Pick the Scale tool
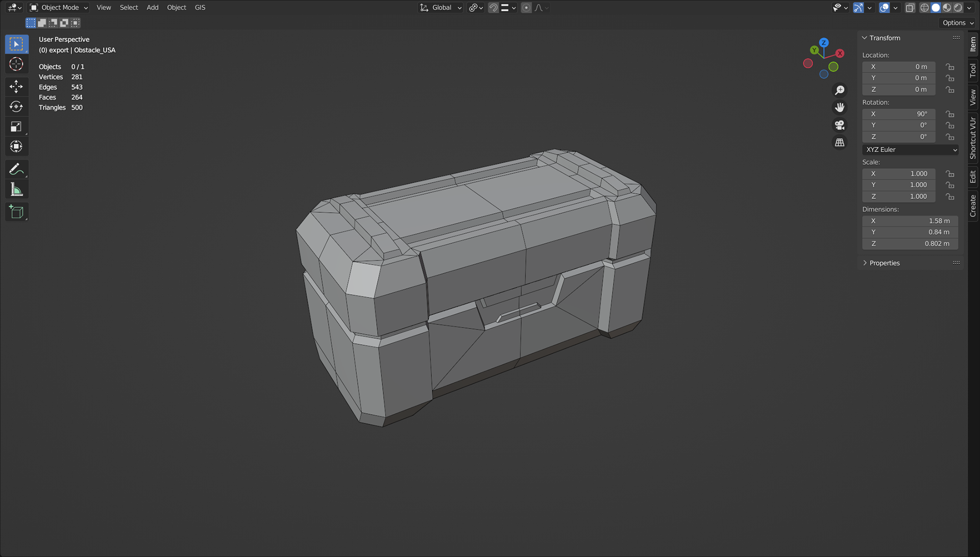The height and width of the screenshot is (557, 980). 16,126
